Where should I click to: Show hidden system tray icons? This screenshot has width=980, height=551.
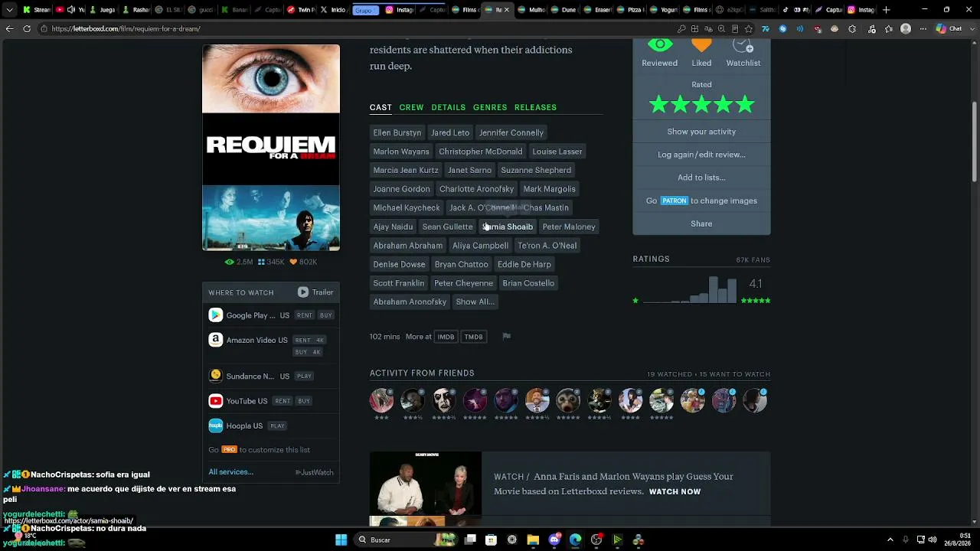click(890, 540)
